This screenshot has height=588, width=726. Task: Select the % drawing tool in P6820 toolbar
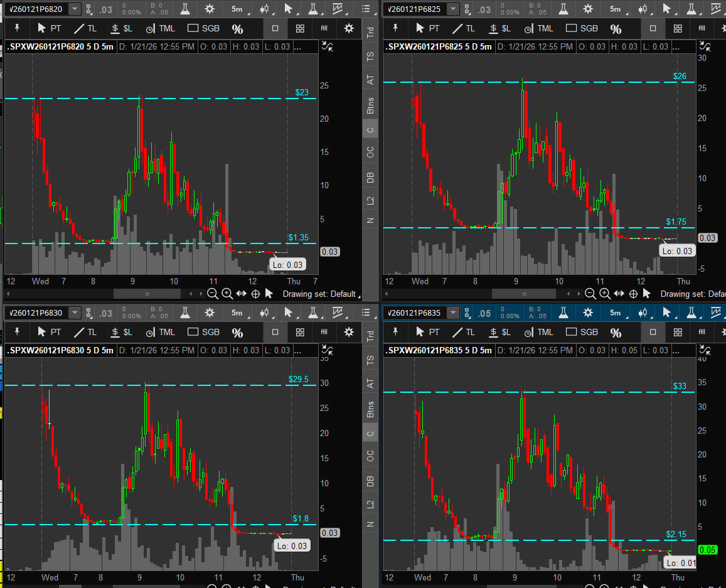[x=237, y=29]
